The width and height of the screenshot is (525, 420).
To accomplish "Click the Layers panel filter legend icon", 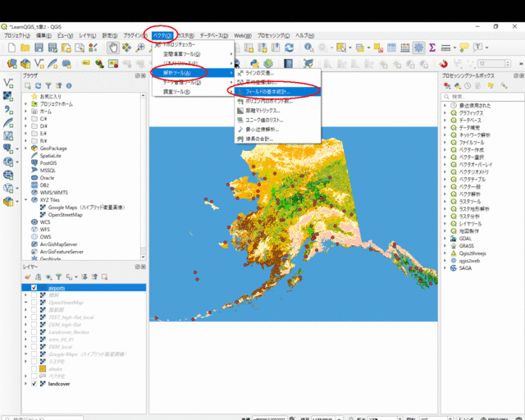I will 58,277.
